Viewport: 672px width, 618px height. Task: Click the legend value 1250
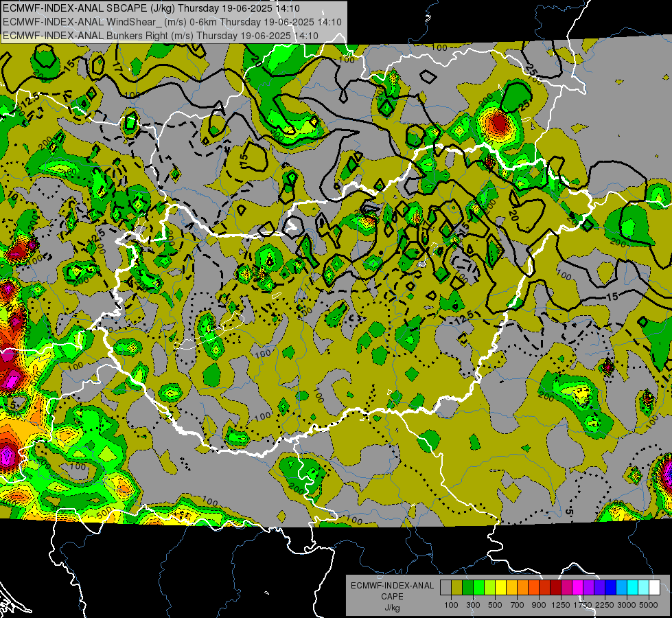tap(561, 605)
